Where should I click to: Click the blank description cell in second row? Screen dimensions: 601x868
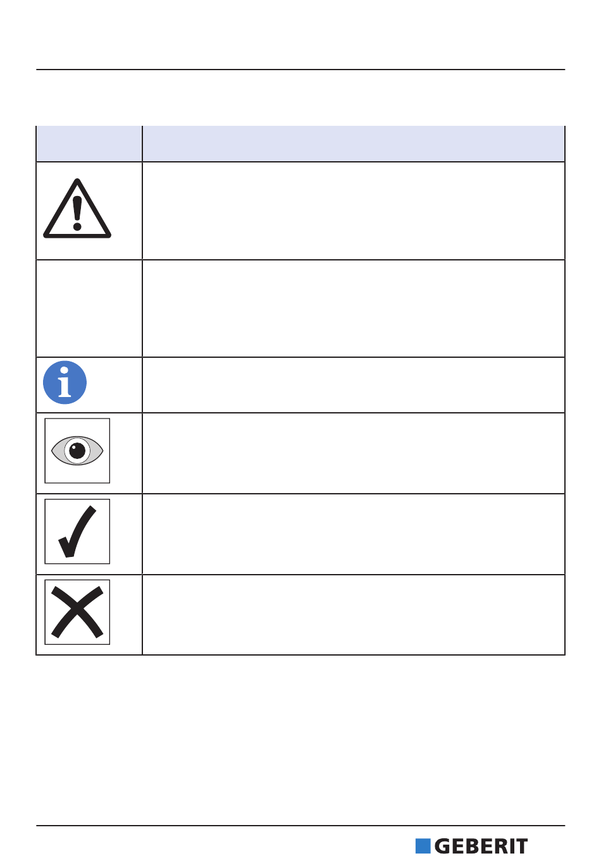click(x=354, y=309)
